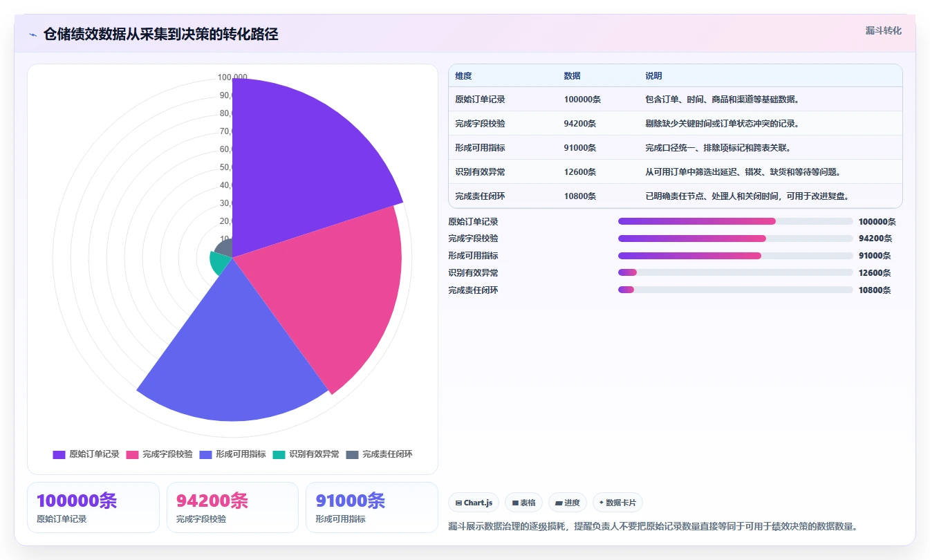
Task: Click the 完成责任闭环 progress bar
Action: tap(735, 290)
